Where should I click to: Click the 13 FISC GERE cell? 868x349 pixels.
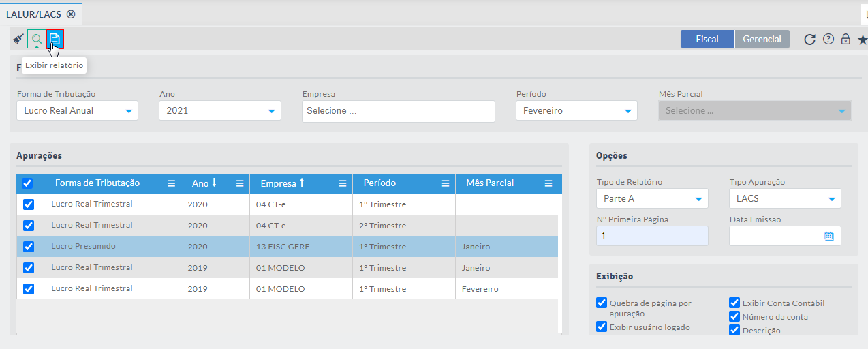(x=301, y=247)
